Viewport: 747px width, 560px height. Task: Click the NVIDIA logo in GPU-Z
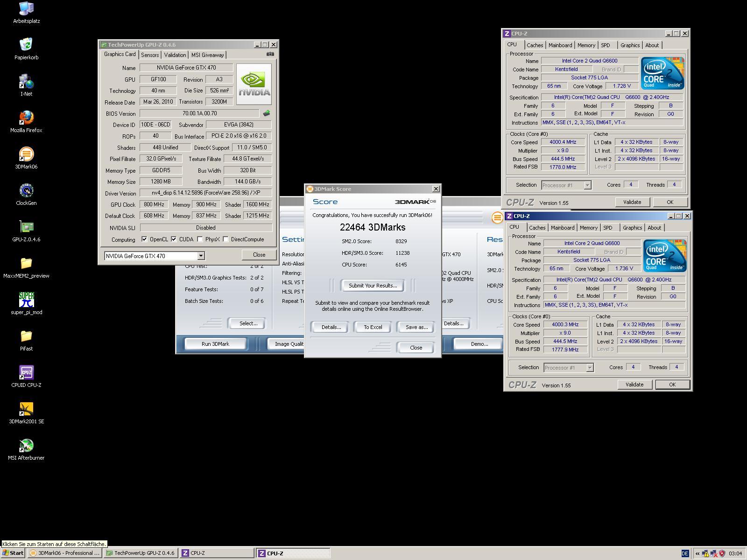254,84
